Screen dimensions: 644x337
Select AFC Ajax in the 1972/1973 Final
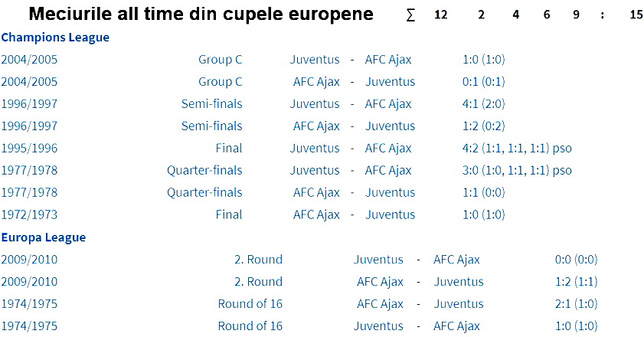point(316,215)
